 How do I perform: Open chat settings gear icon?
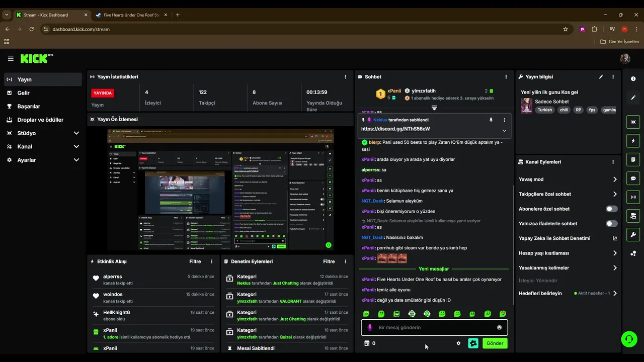click(x=458, y=343)
